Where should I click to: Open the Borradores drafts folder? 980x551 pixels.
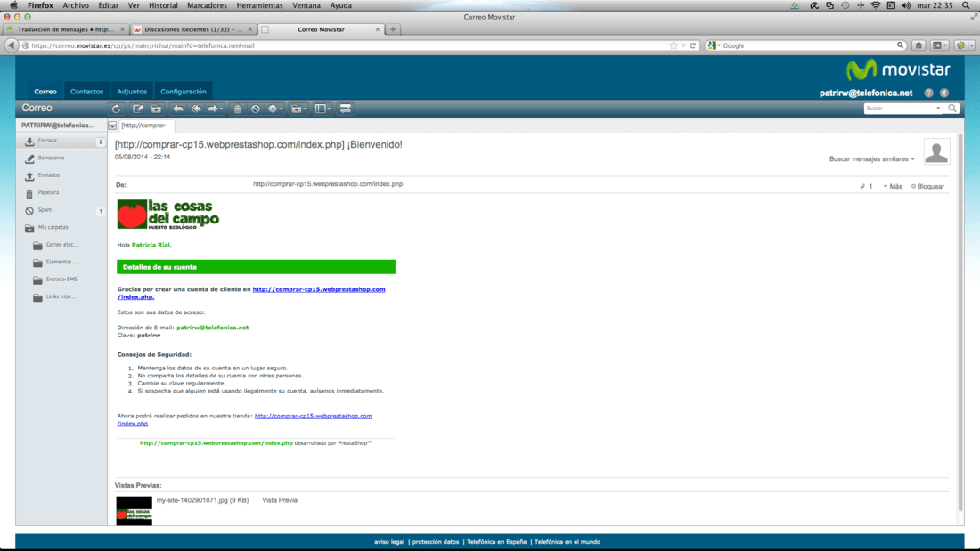[61, 158]
